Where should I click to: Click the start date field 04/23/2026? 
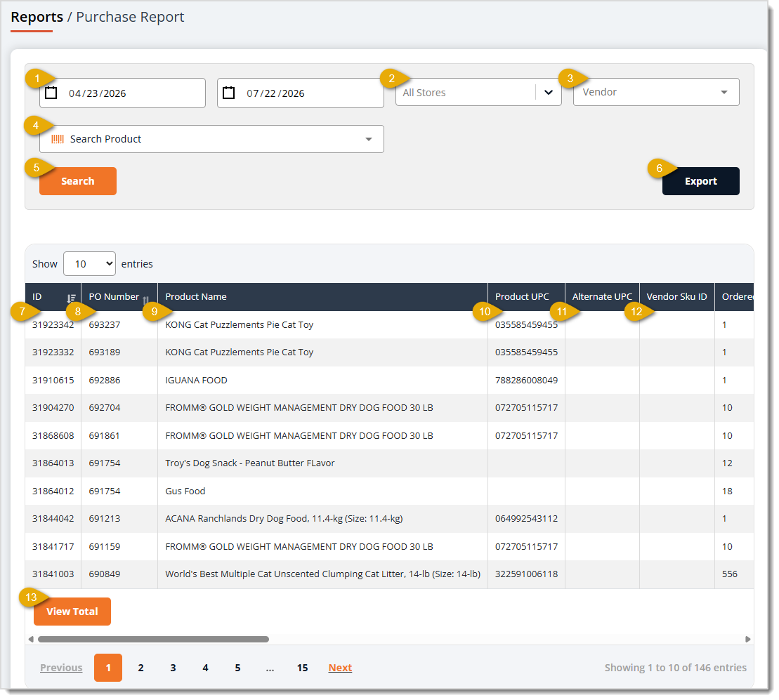(122, 93)
